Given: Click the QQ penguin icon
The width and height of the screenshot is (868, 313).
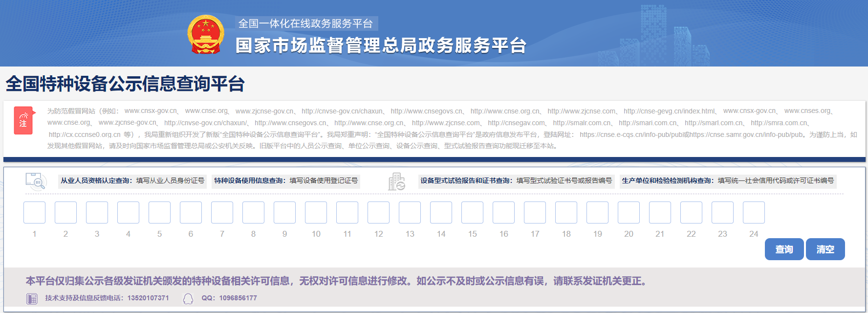Looking at the screenshot, I should [188, 298].
